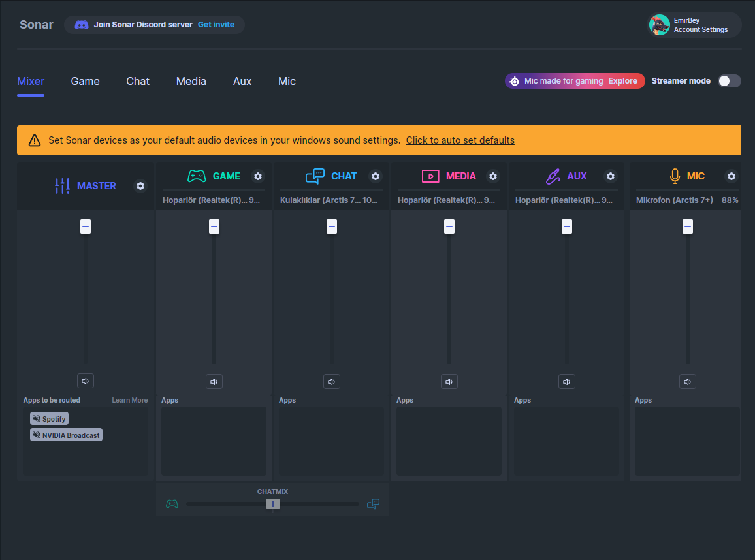Image resolution: width=755 pixels, height=560 pixels.
Task: Click the SteelSeries icon in mic promo
Action: (x=514, y=81)
